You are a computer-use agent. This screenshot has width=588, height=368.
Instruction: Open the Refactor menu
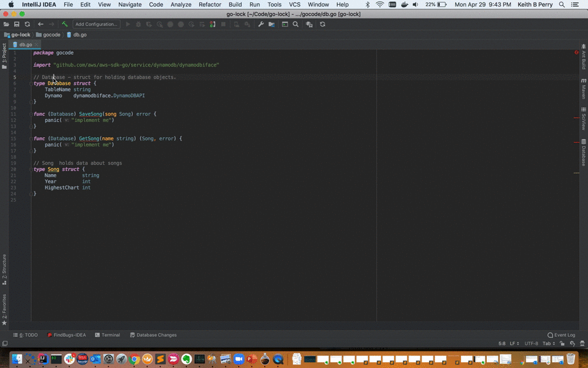210,4
